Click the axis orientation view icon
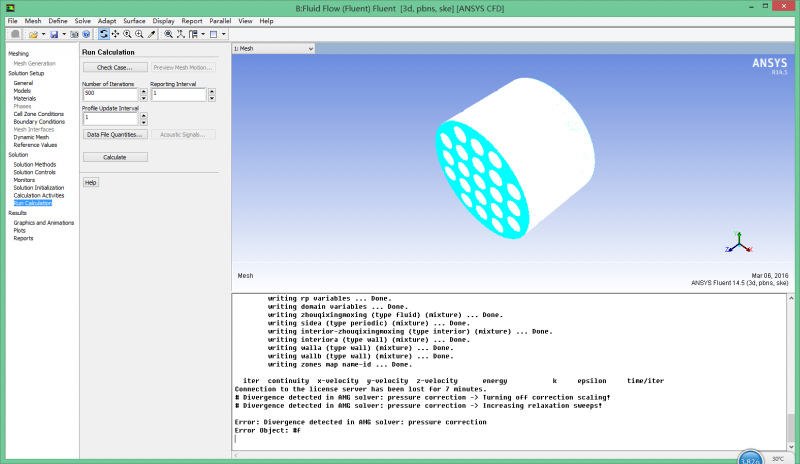This screenshot has width=800, height=464. (x=181, y=34)
